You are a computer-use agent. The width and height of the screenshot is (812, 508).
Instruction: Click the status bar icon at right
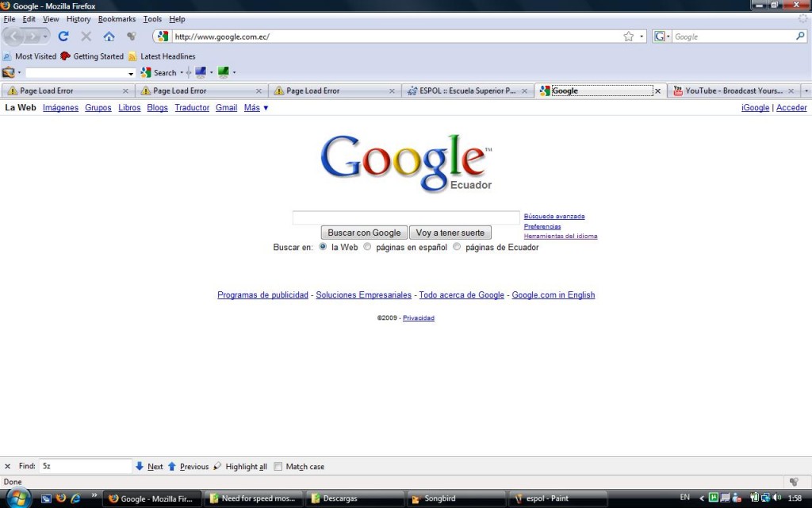point(794,482)
